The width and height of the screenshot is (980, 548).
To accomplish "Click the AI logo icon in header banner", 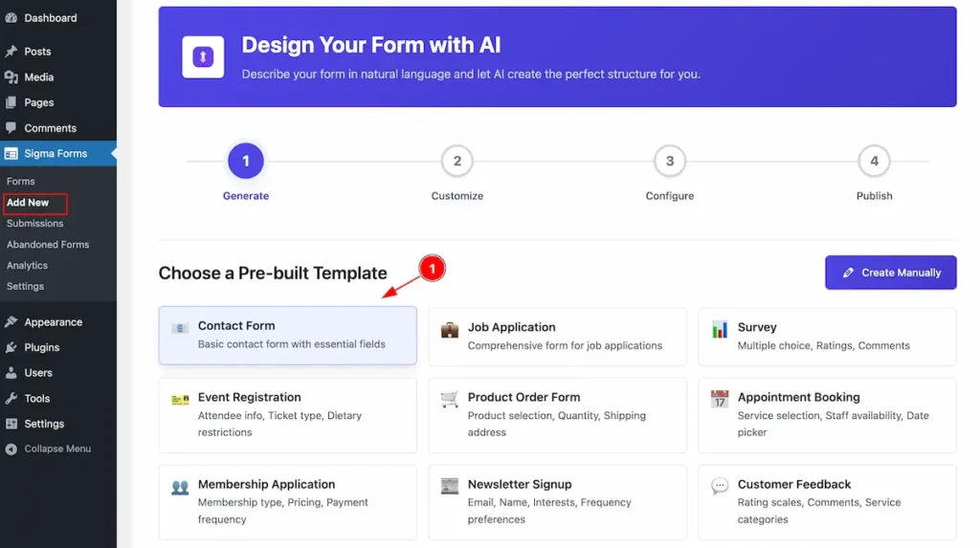I will point(203,56).
